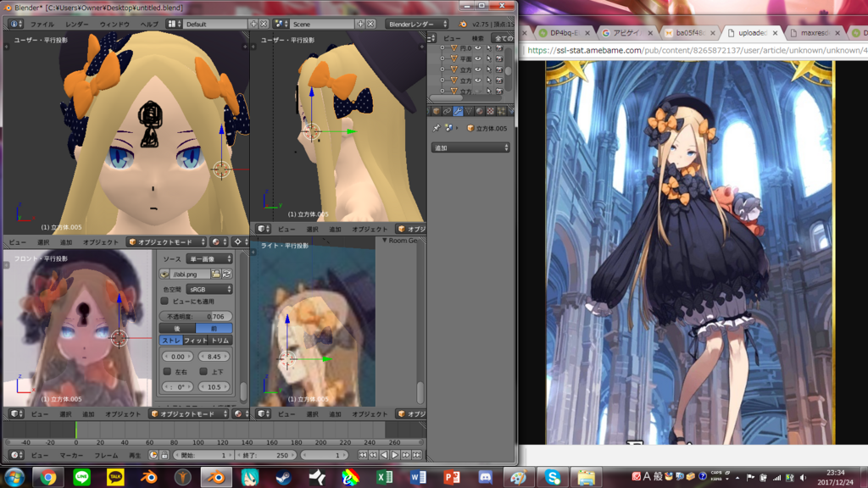Viewport: 868px width, 488px height.
Task: Open the ウィンドウ menu
Action: click(114, 25)
